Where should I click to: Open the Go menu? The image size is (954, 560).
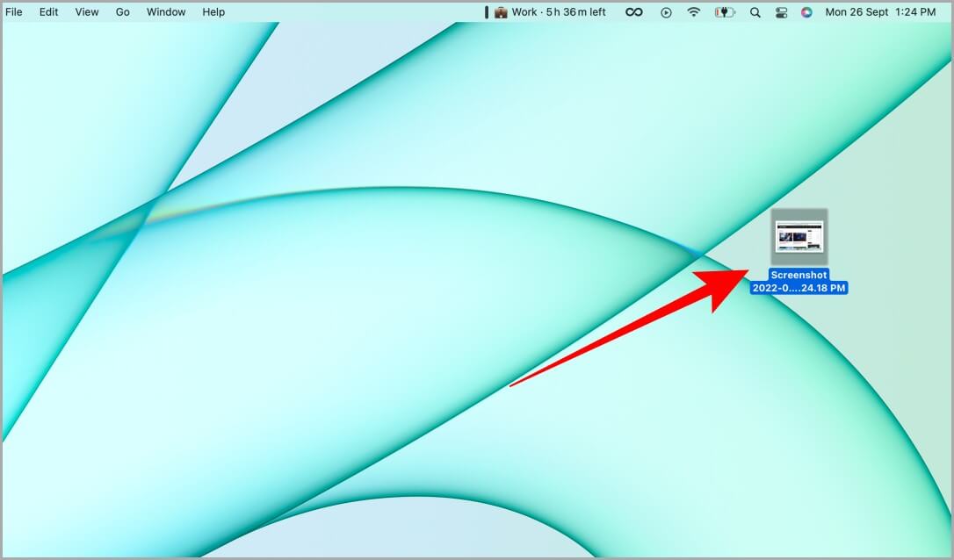122,11
